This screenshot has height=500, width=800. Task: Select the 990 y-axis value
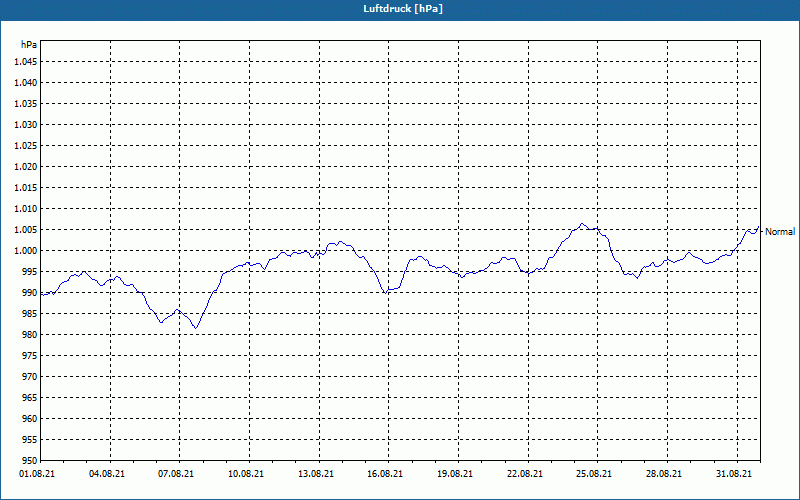[29, 292]
